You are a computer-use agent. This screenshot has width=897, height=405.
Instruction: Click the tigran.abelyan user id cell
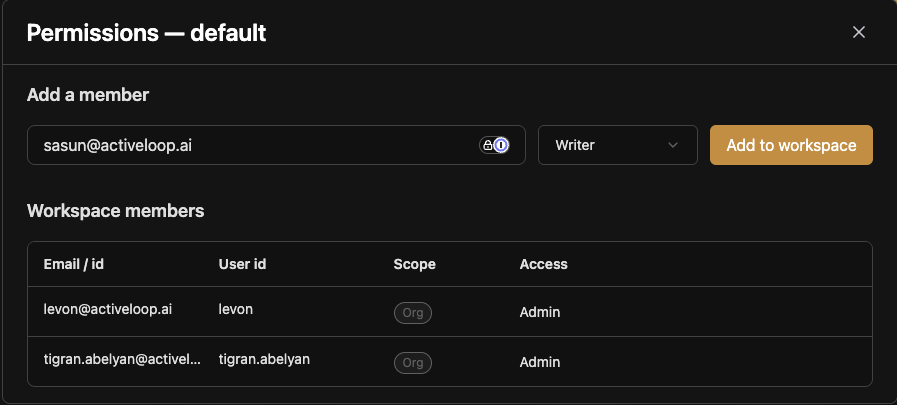tap(264, 359)
